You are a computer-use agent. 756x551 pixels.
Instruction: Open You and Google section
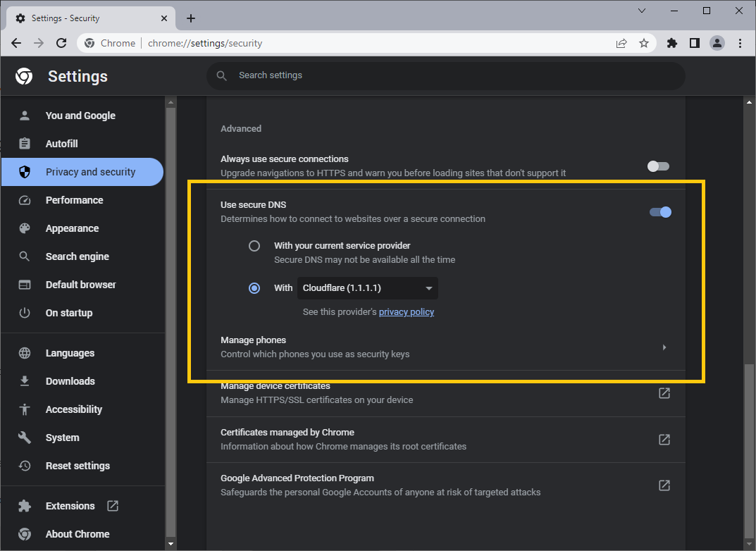coord(82,116)
